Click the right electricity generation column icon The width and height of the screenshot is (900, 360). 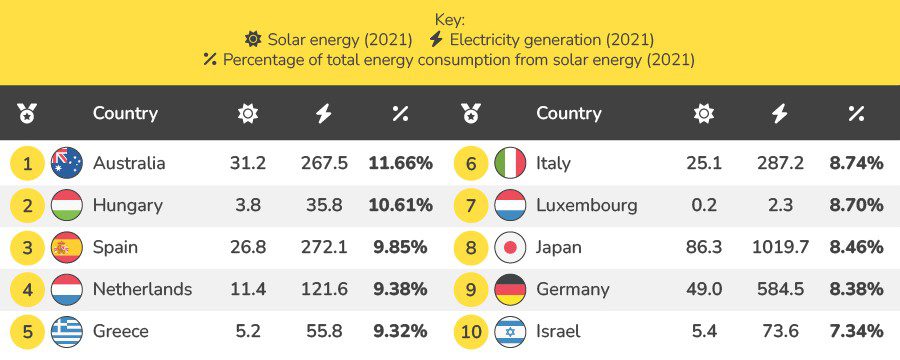[x=779, y=113]
